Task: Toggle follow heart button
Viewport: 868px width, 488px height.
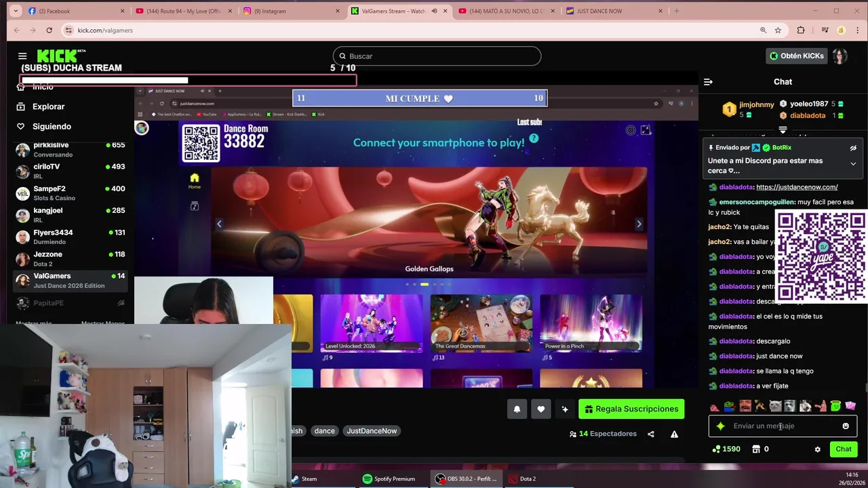Action: pyautogui.click(x=540, y=409)
